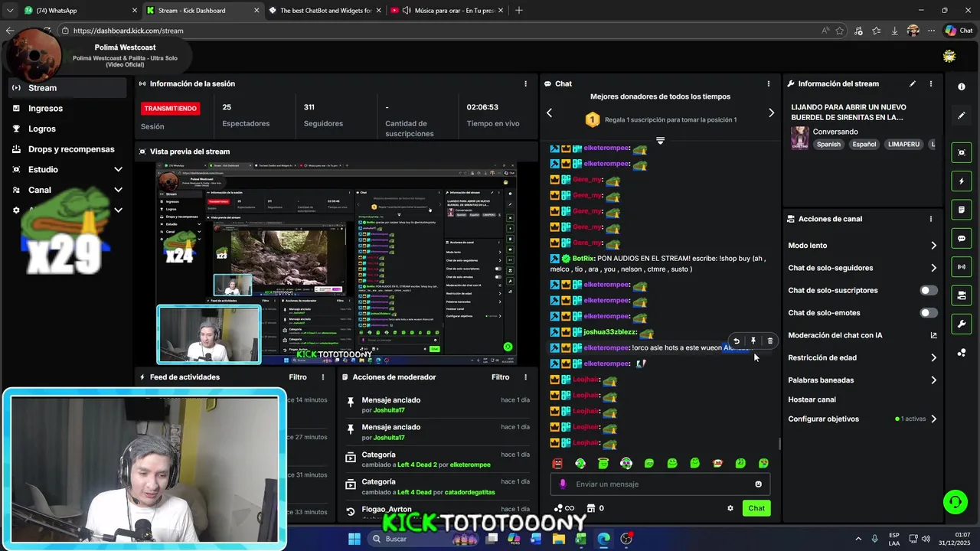The height and width of the screenshot is (551, 980).
Task: Show next top donor with right arrow
Action: (x=771, y=113)
